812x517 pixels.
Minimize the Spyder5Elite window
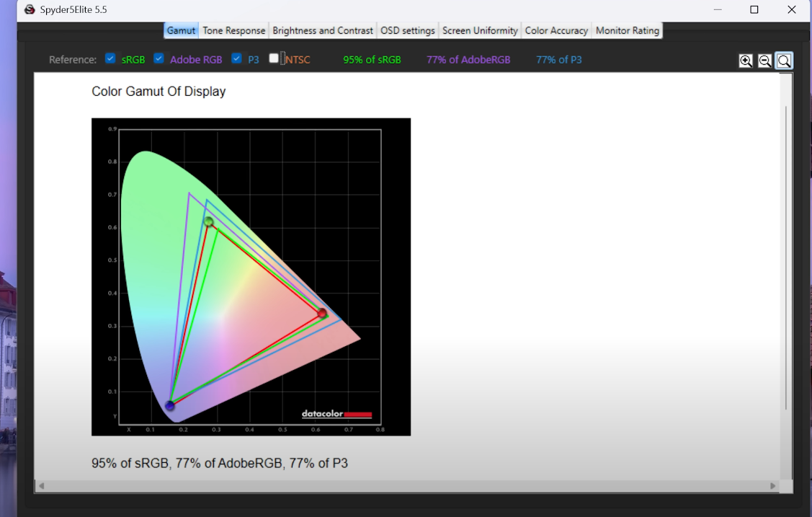click(717, 9)
